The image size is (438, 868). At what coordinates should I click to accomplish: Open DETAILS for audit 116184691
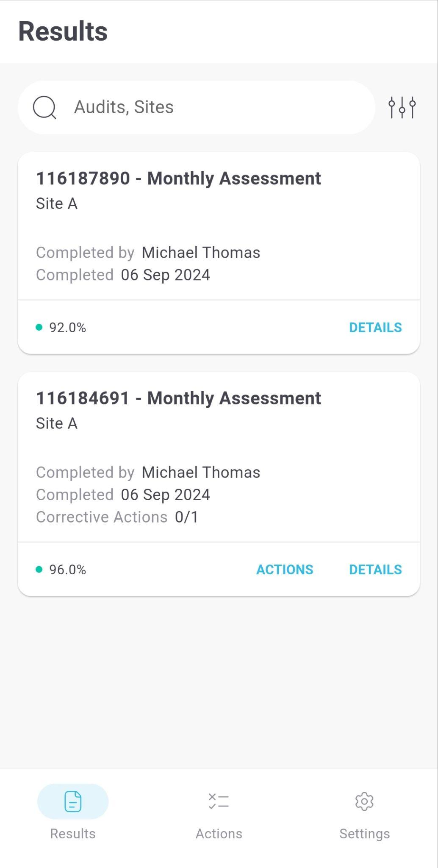(375, 570)
